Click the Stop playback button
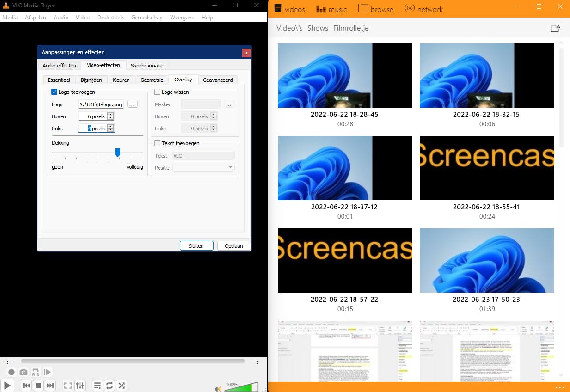570x392 pixels. 38,386
